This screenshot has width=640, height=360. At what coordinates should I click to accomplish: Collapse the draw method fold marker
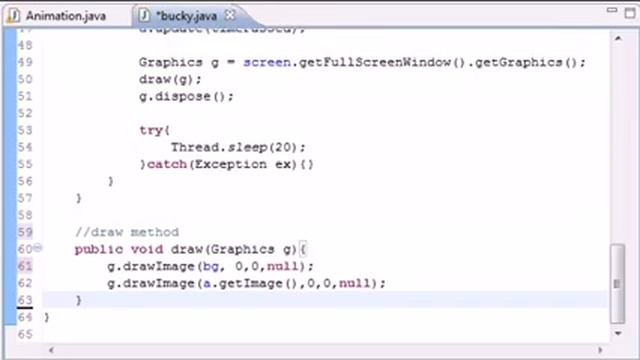[x=38, y=247]
